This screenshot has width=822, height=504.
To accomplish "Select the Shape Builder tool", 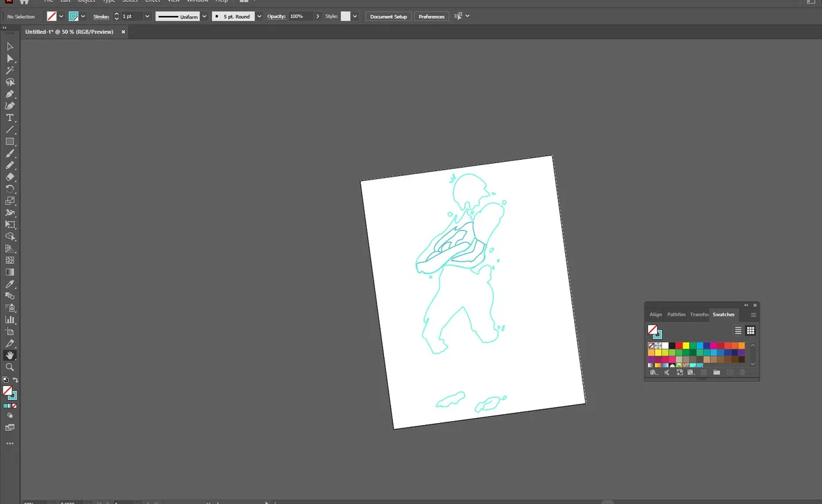I will [x=10, y=236].
